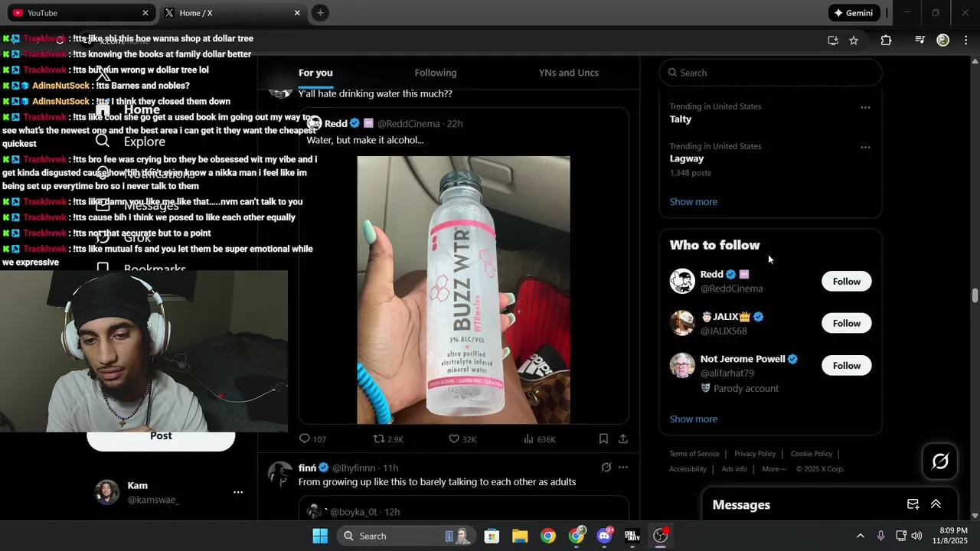Expand the Messages drawer
Screen dimensions: 980x551
coord(936,504)
